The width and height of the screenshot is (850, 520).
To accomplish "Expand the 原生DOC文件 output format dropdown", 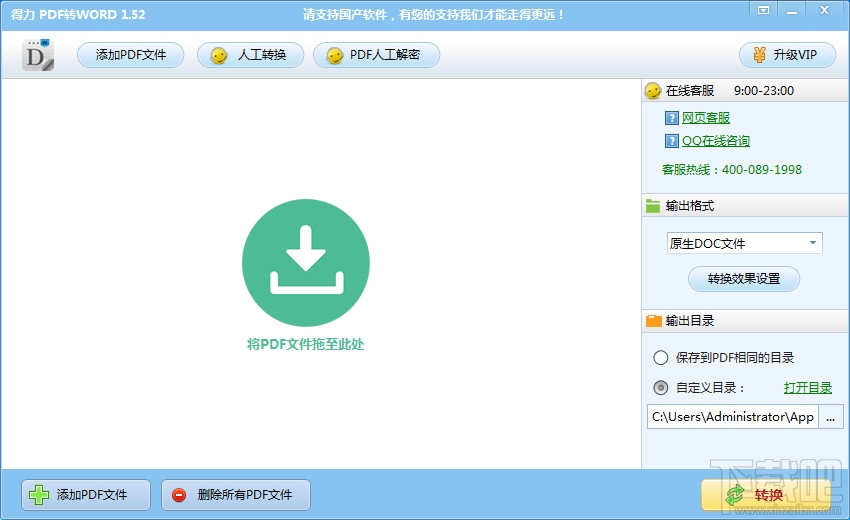I will pyautogui.click(x=744, y=243).
